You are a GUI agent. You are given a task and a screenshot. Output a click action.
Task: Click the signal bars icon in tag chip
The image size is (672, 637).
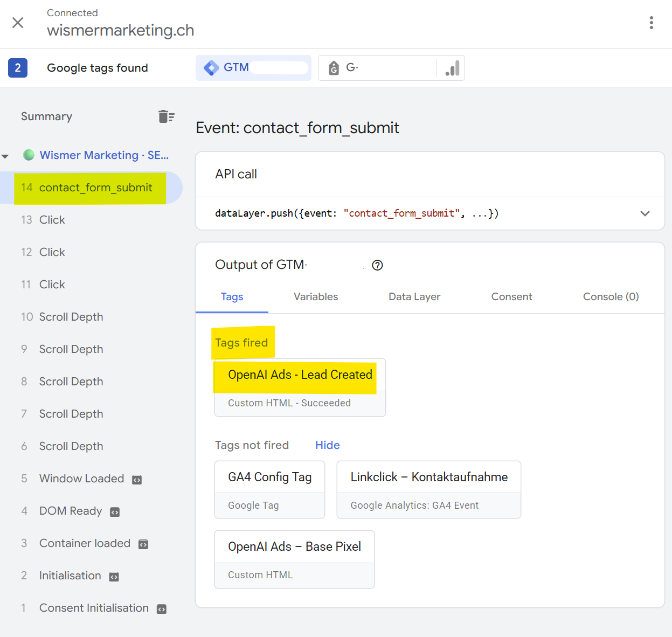(452, 68)
